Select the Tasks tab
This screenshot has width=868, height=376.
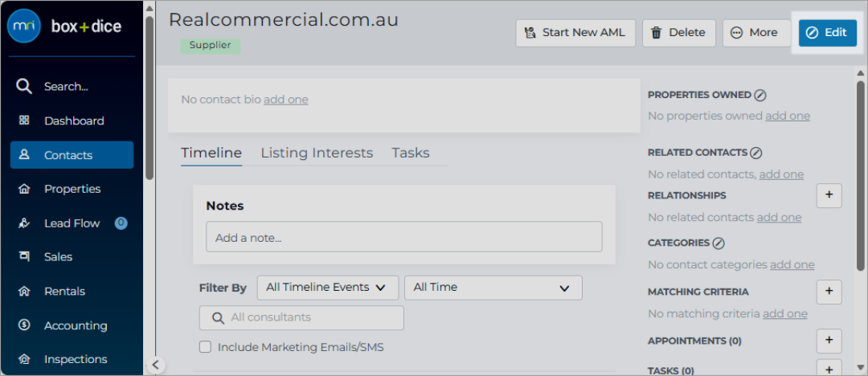point(411,153)
